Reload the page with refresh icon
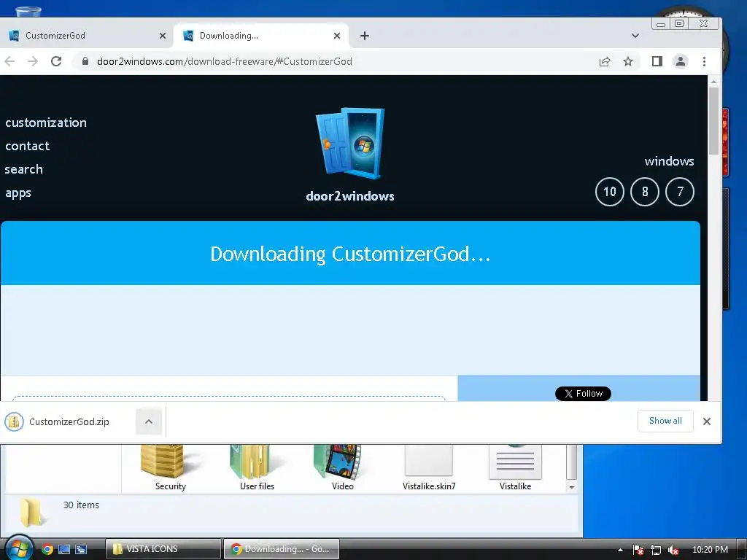This screenshot has height=560, width=747. pyautogui.click(x=56, y=61)
